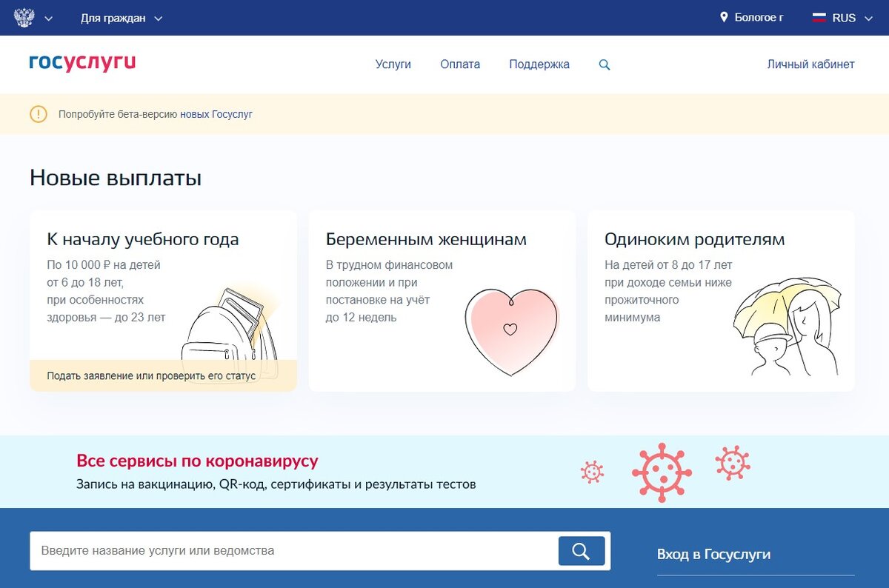This screenshot has width=889, height=588.
Task: Open the Поддержка section
Action: point(539,64)
